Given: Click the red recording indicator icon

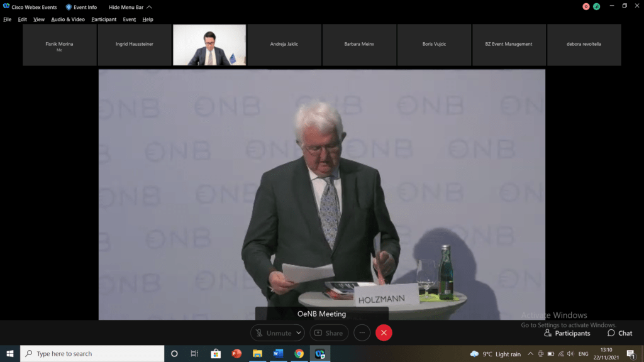Looking at the screenshot, I should [586, 6].
